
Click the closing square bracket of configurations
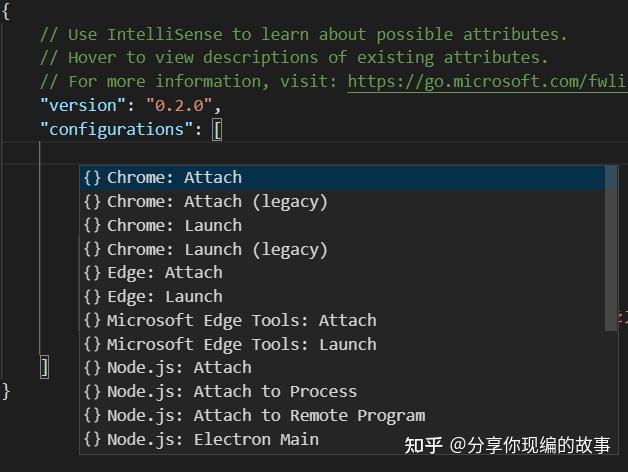click(x=45, y=367)
